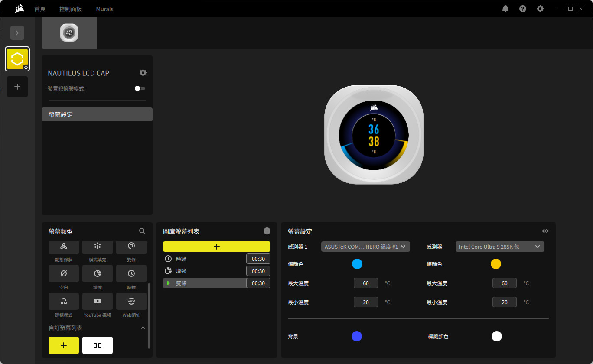Open NAUTILUS LCD CAP device settings gear
The height and width of the screenshot is (364, 593).
coord(143,73)
